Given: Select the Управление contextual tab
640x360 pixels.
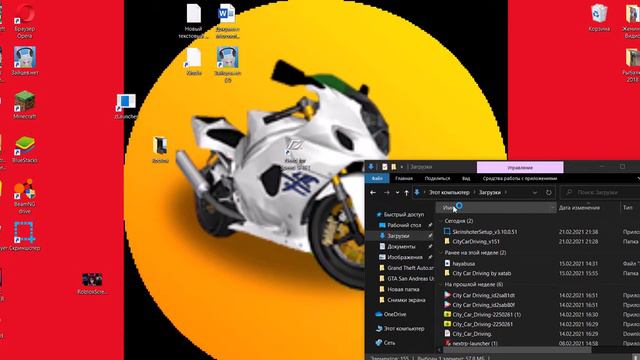Looking at the screenshot, I should point(520,167).
